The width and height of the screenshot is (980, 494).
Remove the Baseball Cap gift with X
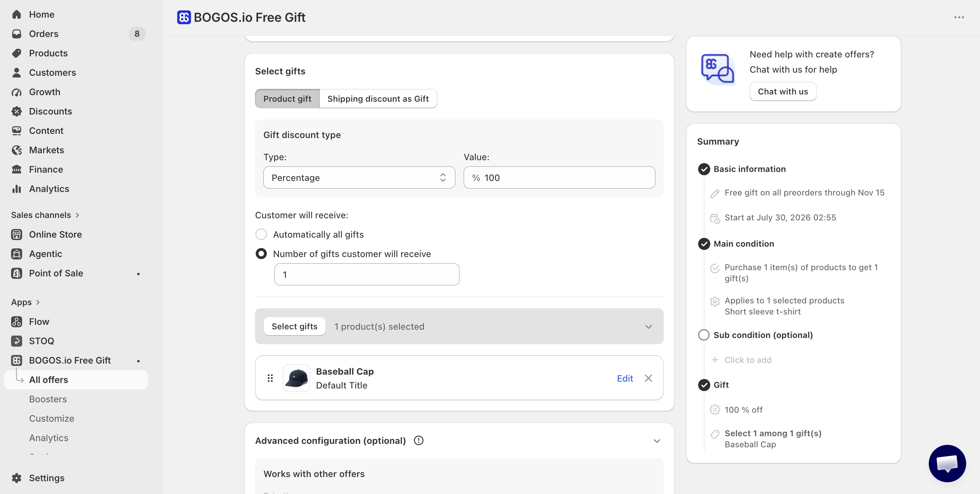[648, 378]
